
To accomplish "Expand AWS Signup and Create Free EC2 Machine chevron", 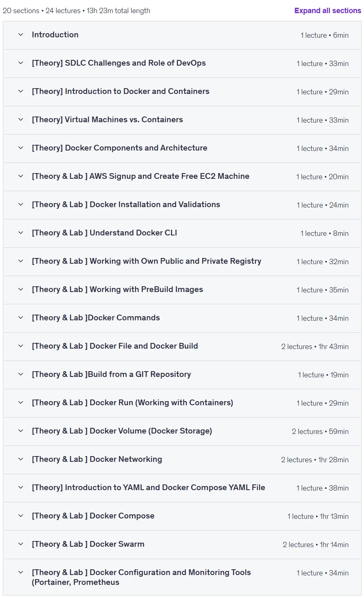I will [21, 176].
